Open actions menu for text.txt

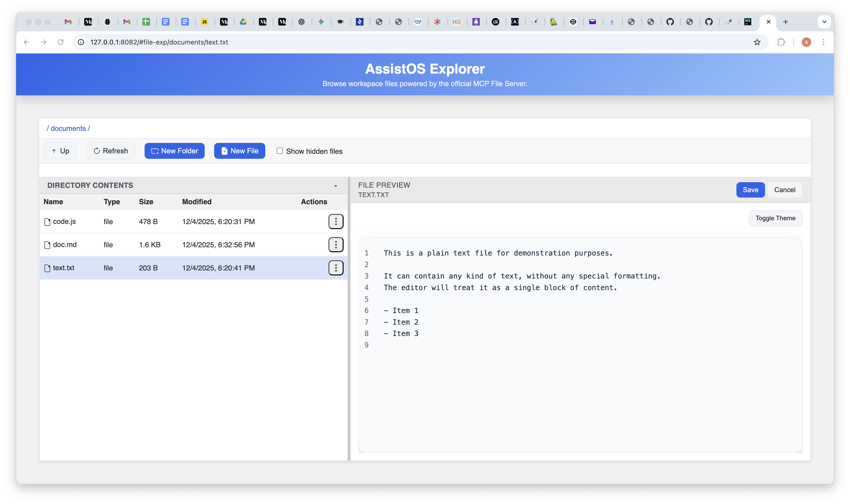point(336,268)
